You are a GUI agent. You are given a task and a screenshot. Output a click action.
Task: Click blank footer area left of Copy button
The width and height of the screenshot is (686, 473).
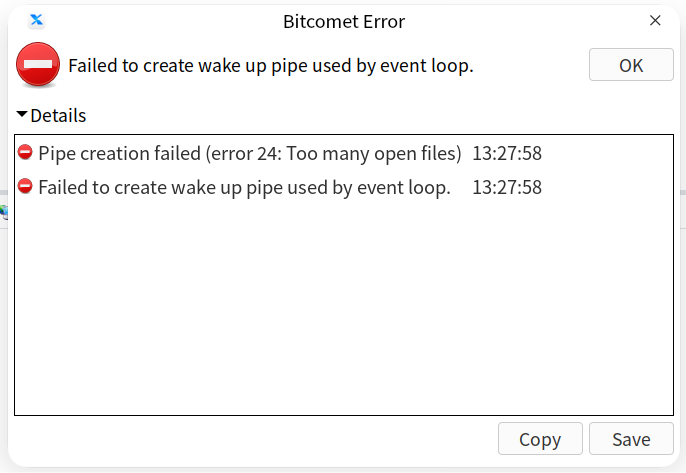254,439
